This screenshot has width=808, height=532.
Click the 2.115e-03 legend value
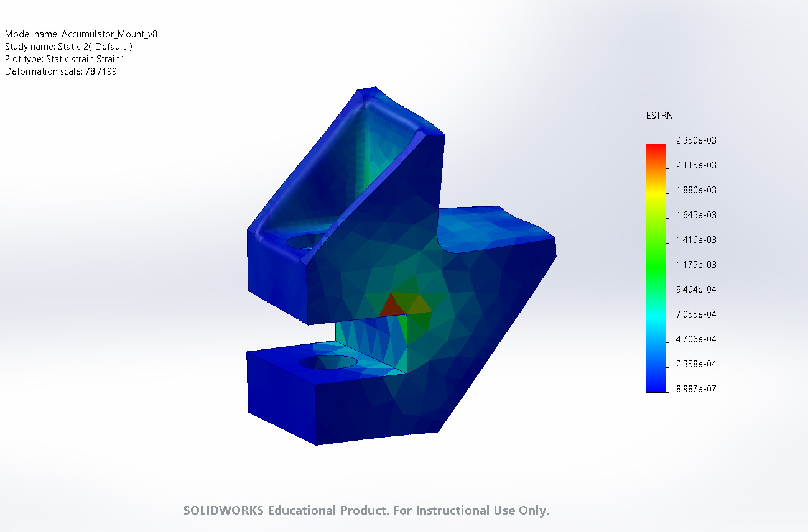tap(696, 165)
